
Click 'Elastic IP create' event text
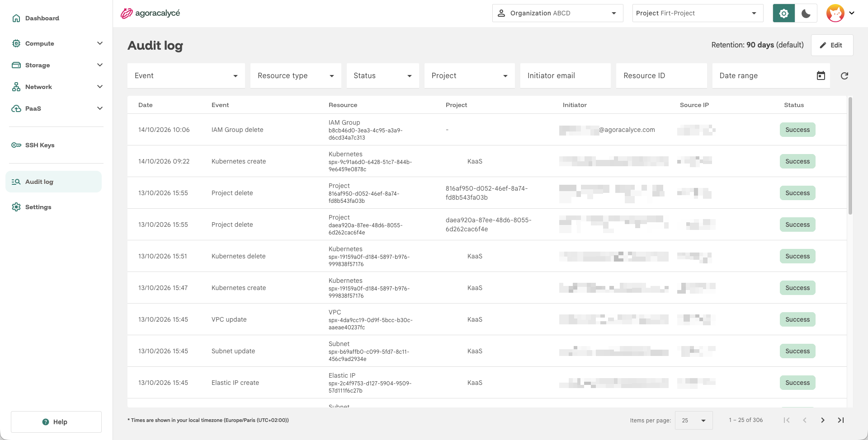pyautogui.click(x=235, y=383)
